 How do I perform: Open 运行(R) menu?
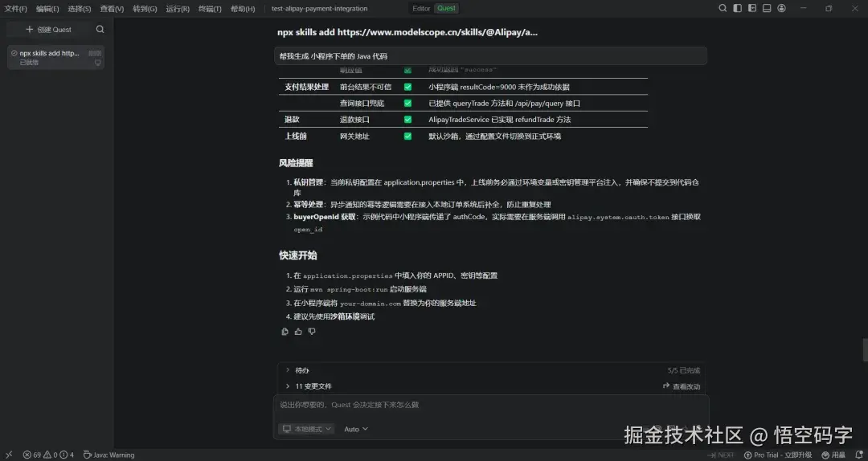178,9
